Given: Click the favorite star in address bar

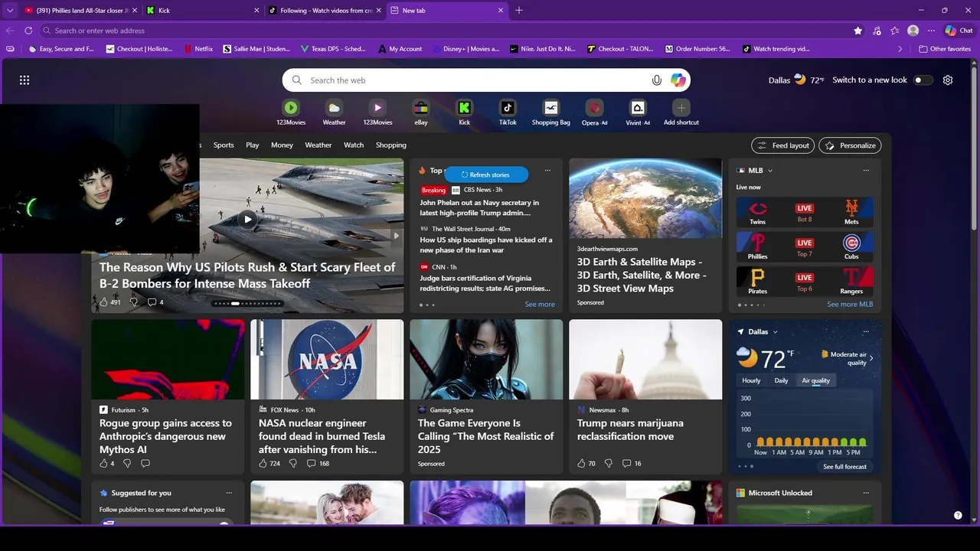Looking at the screenshot, I should 858,31.
